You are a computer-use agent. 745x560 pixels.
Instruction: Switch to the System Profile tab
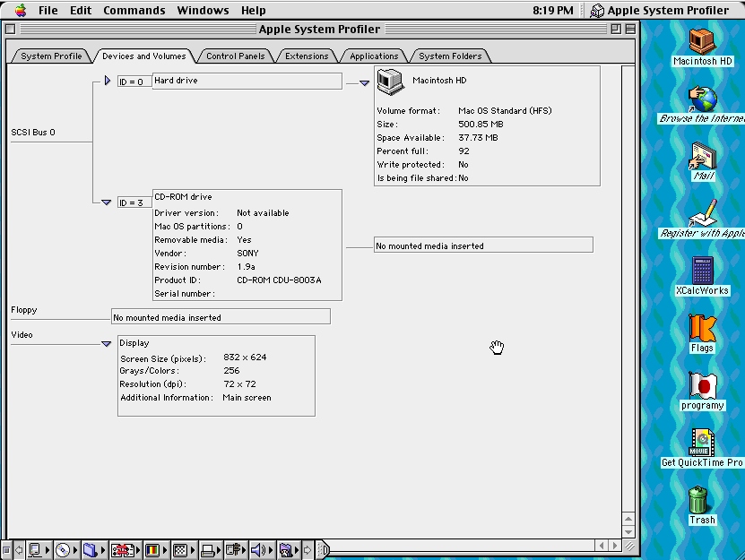51,56
